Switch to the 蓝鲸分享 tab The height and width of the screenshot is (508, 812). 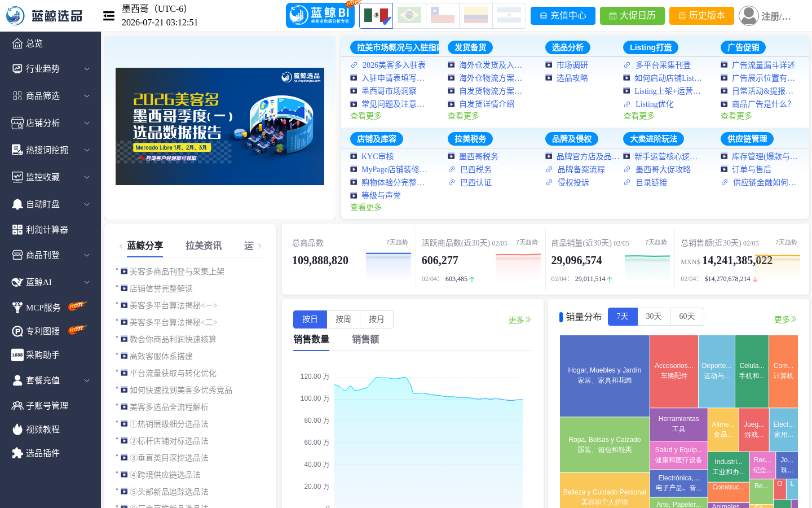(x=145, y=246)
